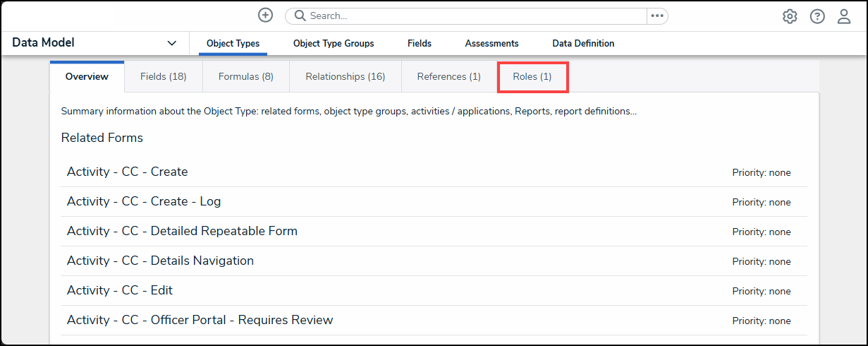This screenshot has height=346, width=868.
Task: Open the help question mark icon
Action: point(817,16)
